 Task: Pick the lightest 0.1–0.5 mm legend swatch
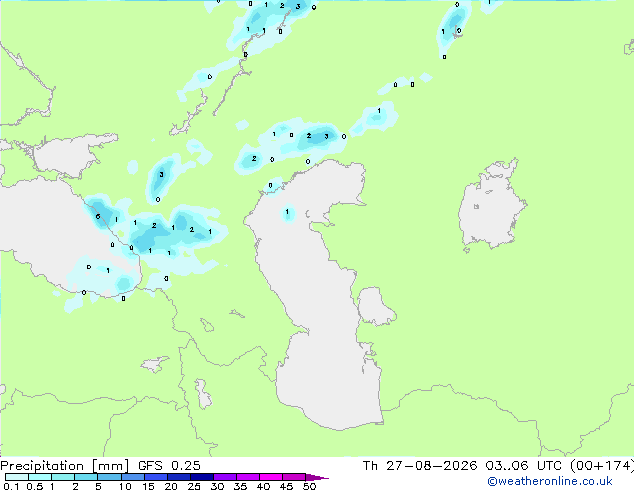(17, 477)
